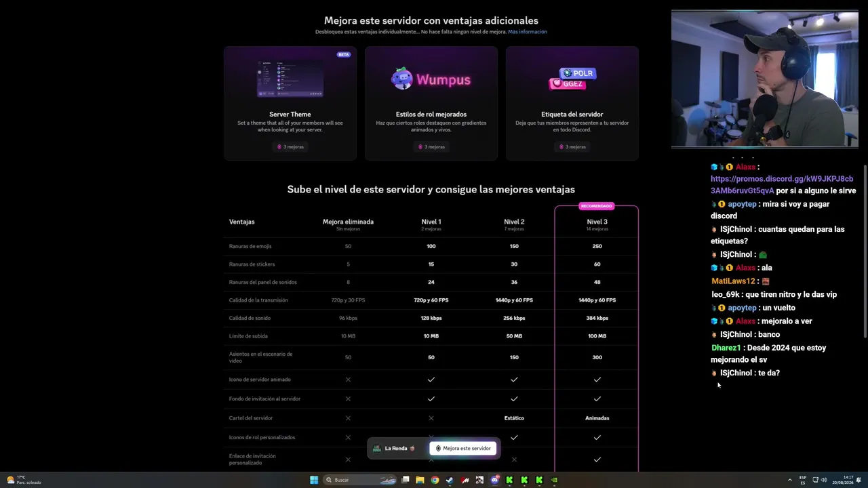Screen dimensions: 868x488
Task: Click the Límite de subida row label
Action: click(248, 336)
